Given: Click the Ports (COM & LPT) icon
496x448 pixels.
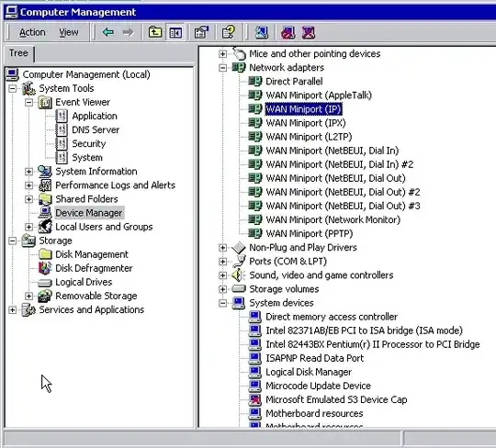Looking at the screenshot, I should pyautogui.click(x=239, y=261).
